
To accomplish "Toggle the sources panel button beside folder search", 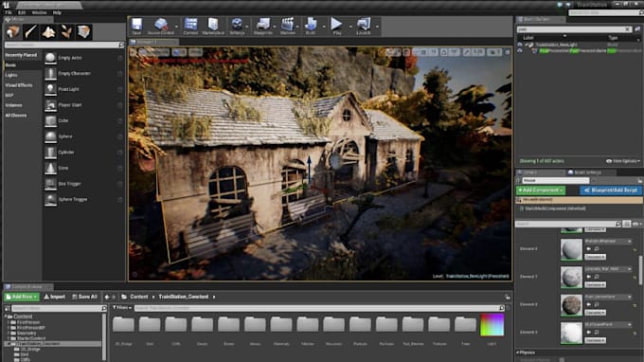I will [7, 308].
